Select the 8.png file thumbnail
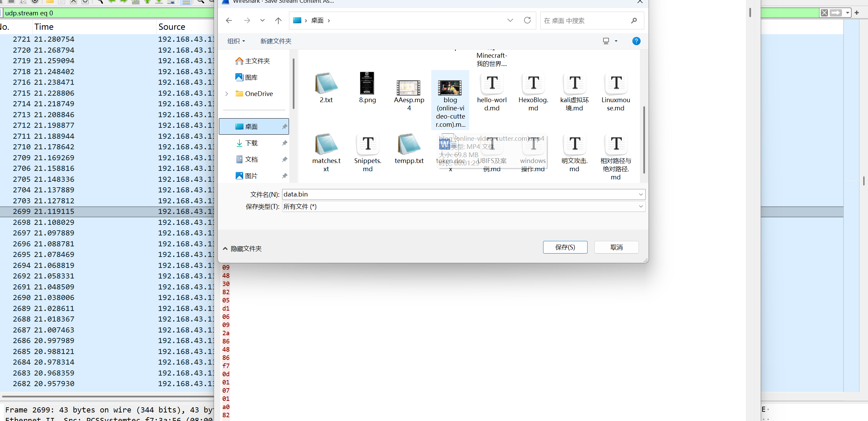The width and height of the screenshot is (868, 421). (x=367, y=83)
